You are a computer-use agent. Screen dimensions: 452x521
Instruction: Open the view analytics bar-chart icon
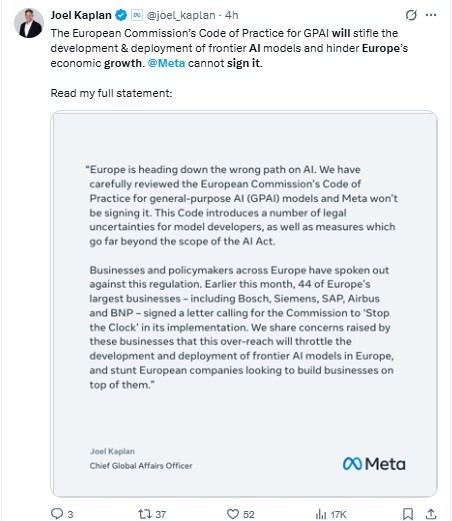click(321, 514)
